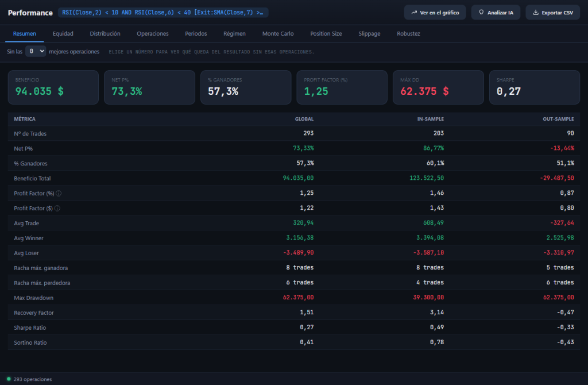Click the RSI strategy formula chip
Viewport: 588px width, 385px height.
[163, 13]
